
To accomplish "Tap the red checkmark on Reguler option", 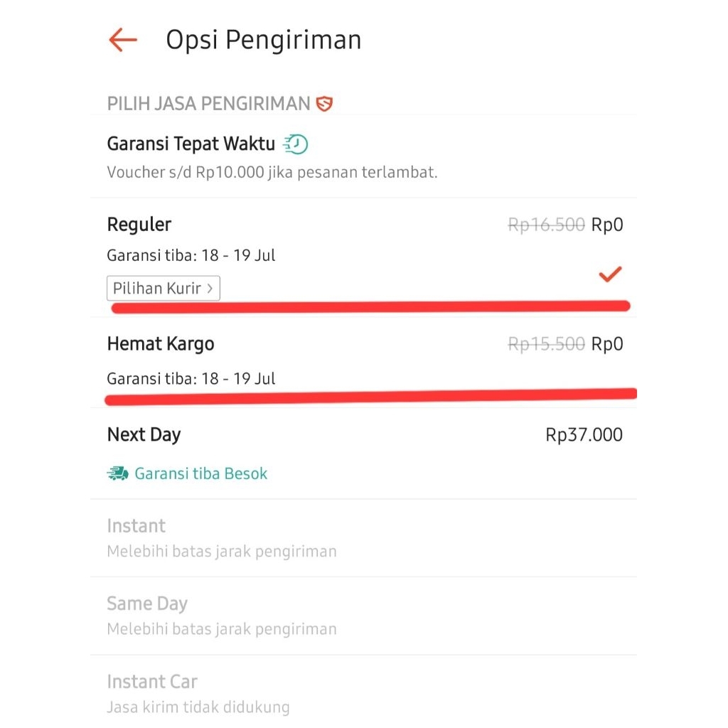I will pyautogui.click(x=610, y=273).
